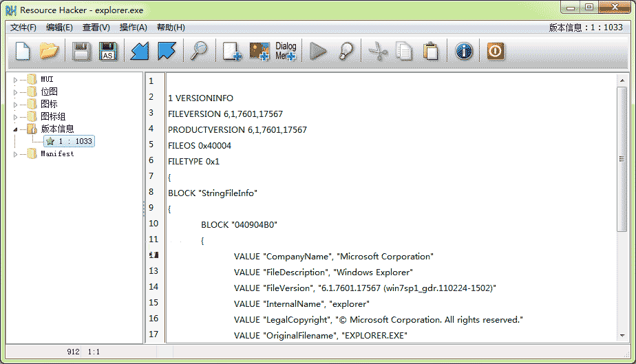Image resolution: width=636 pixels, height=364 pixels.
Task: Click the BLOCK "040904B0" line
Action: point(239,224)
